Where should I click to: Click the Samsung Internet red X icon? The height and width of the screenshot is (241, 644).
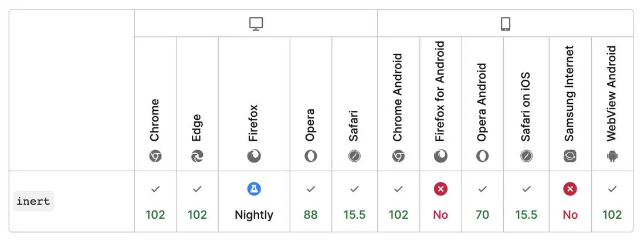tap(570, 189)
